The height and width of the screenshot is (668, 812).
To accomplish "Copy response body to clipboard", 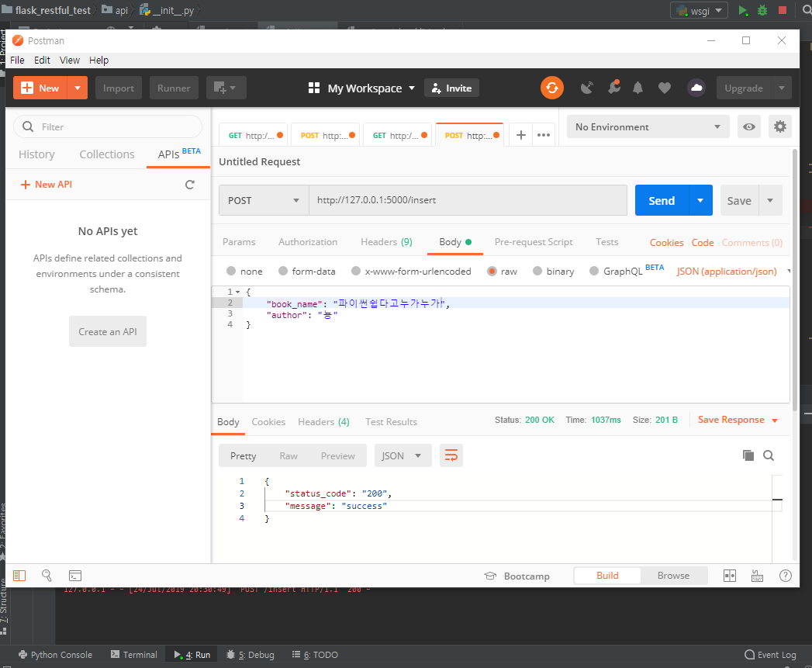I will 748,455.
